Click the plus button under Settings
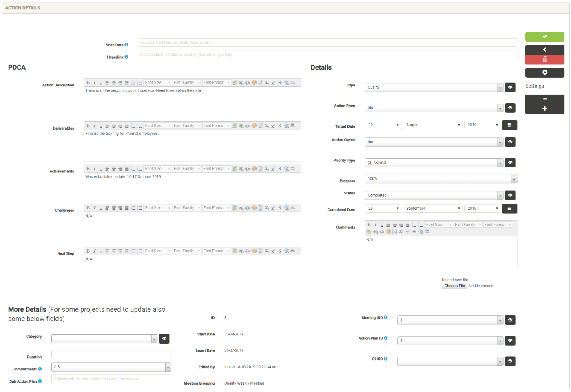The height and width of the screenshot is (392, 571). pos(544,109)
